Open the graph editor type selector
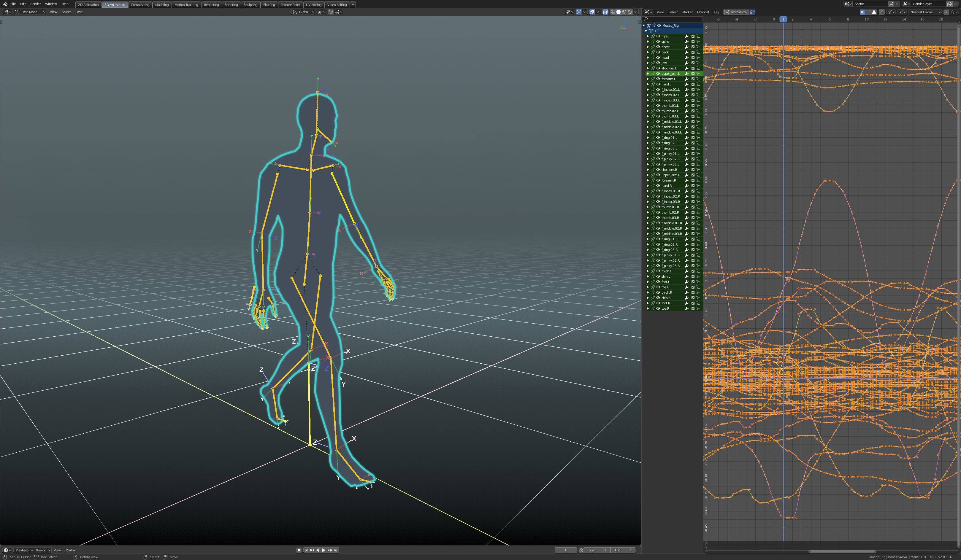 [648, 12]
